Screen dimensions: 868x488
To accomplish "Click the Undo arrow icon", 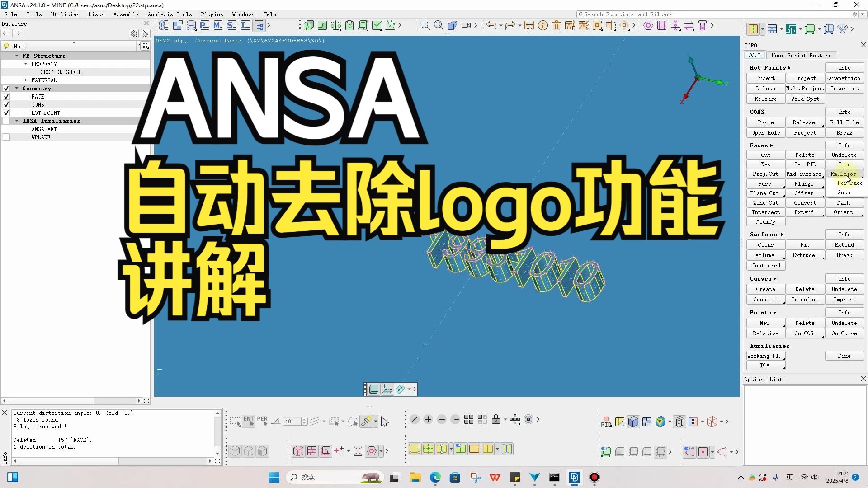I will pyautogui.click(x=491, y=26).
